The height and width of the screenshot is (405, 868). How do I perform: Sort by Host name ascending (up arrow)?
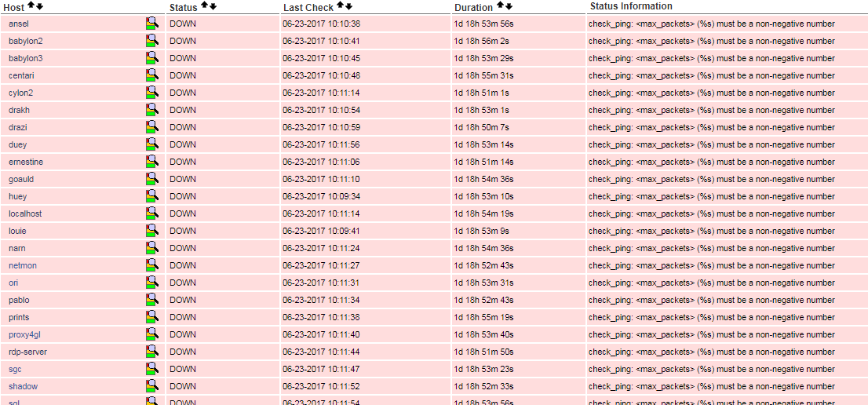tap(31, 6)
